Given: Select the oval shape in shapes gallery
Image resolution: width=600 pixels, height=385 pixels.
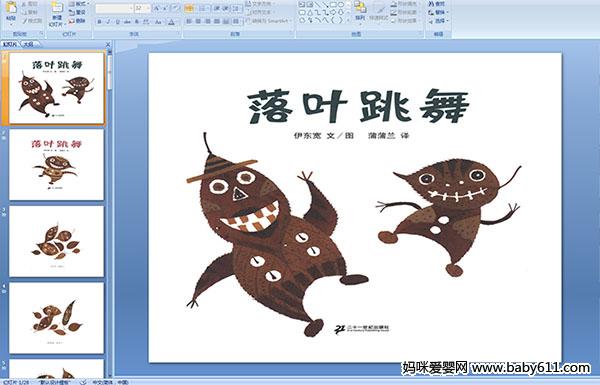Looking at the screenshot, I should coord(340,4).
